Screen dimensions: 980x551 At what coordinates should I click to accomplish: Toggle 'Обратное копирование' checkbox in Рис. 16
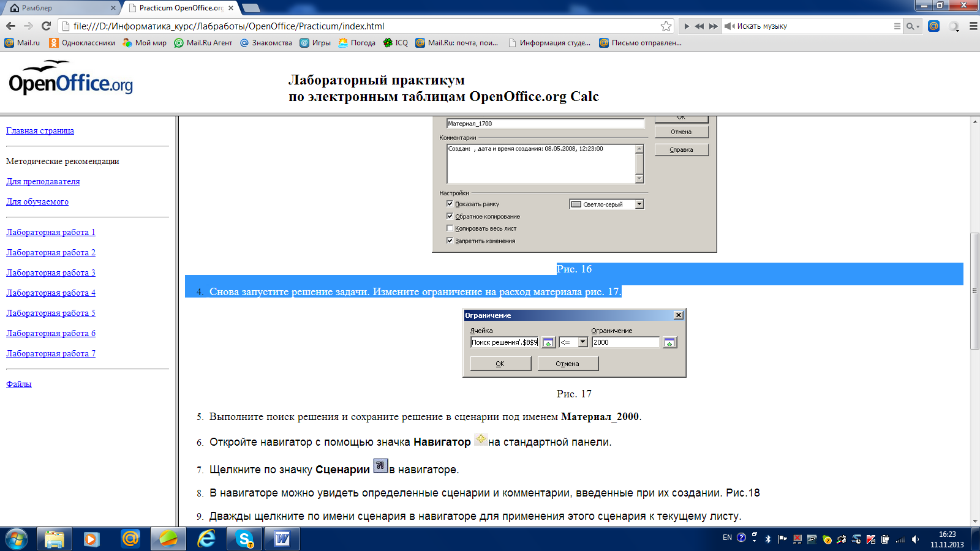pos(450,216)
